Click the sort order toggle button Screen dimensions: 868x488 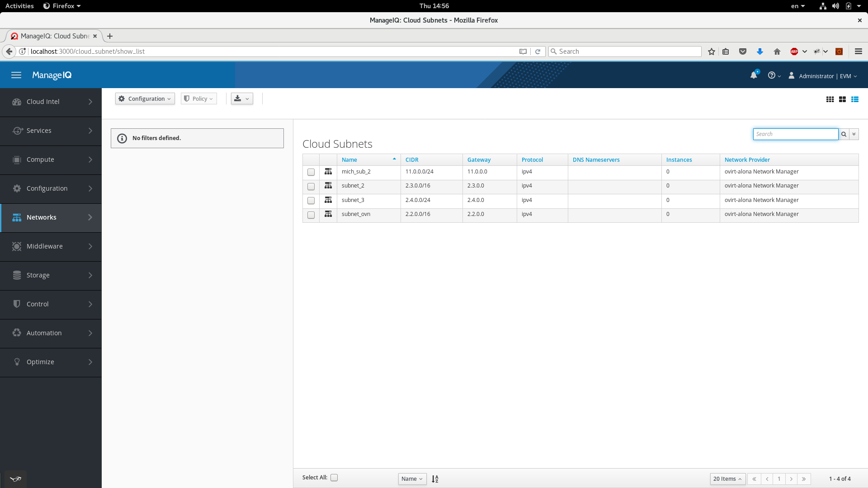pos(435,479)
